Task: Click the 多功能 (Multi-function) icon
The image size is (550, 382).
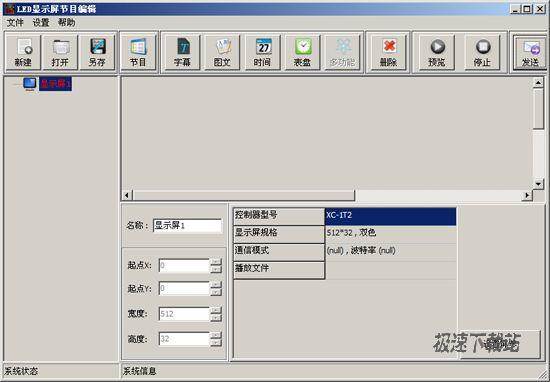Action: coord(342,52)
